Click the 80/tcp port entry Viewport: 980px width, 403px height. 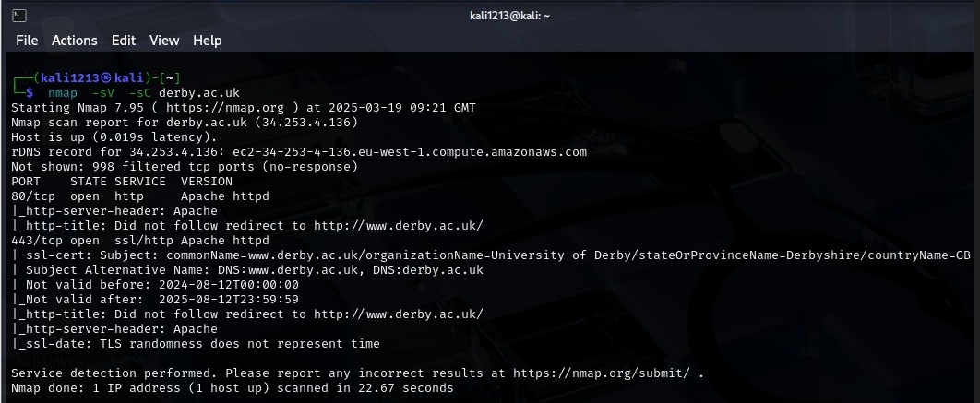click(29, 196)
